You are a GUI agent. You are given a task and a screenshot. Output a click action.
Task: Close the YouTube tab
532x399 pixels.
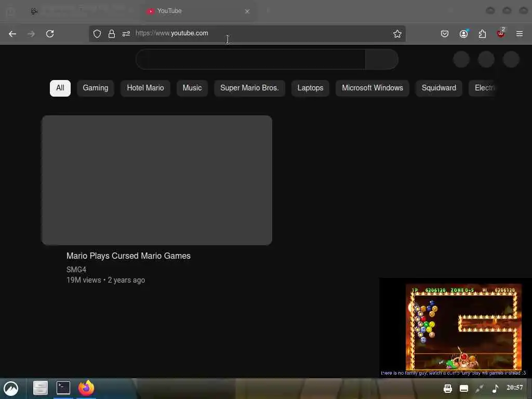[247, 11]
